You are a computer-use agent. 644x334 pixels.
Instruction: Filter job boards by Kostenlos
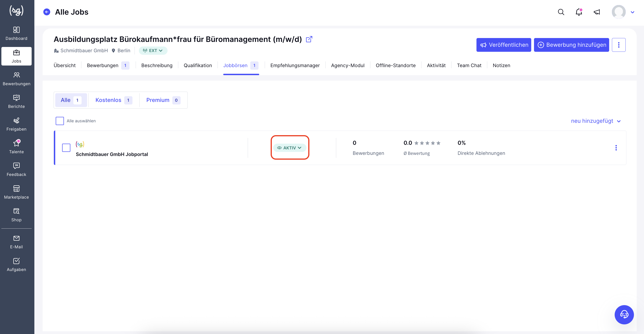tap(114, 100)
